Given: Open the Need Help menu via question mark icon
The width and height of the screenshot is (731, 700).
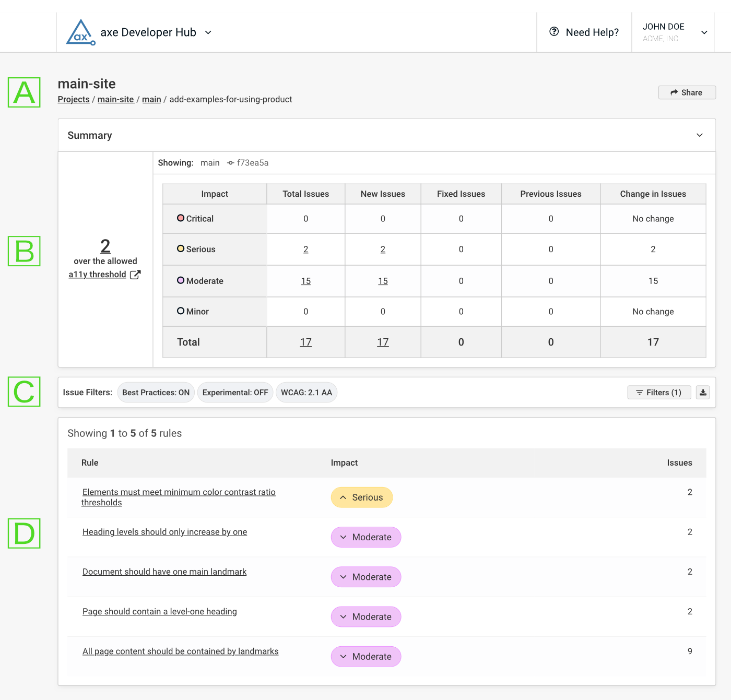Looking at the screenshot, I should click(553, 32).
